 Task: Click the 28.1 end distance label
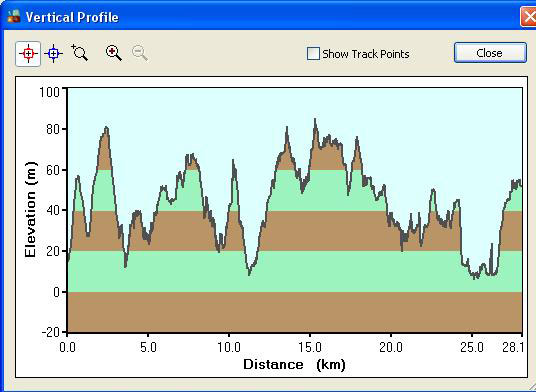point(513,347)
